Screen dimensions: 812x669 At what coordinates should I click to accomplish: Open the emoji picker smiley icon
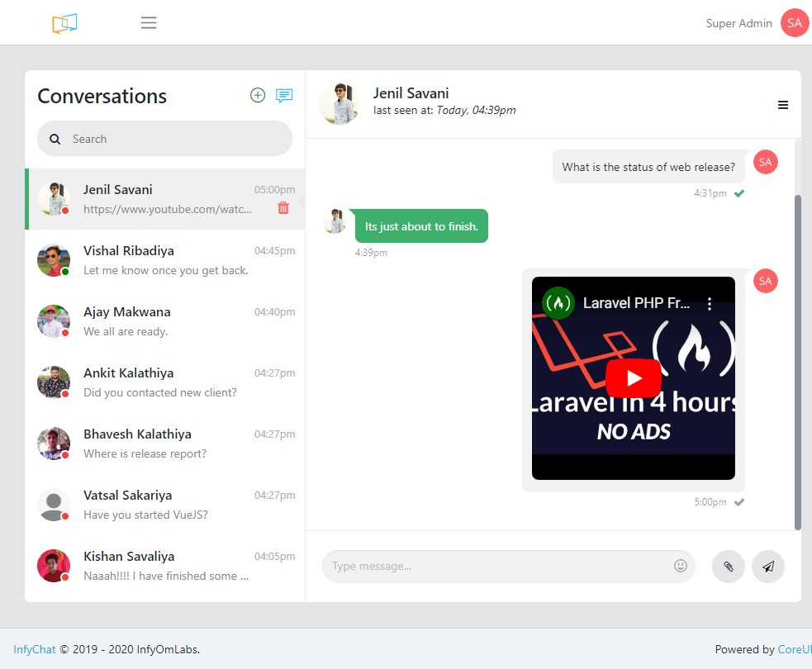pos(680,565)
